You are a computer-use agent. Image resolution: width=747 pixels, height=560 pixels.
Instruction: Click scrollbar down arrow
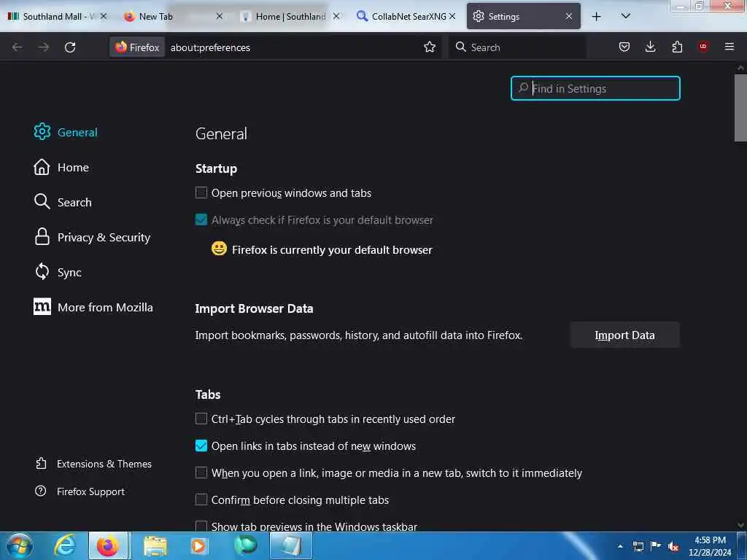(740, 525)
